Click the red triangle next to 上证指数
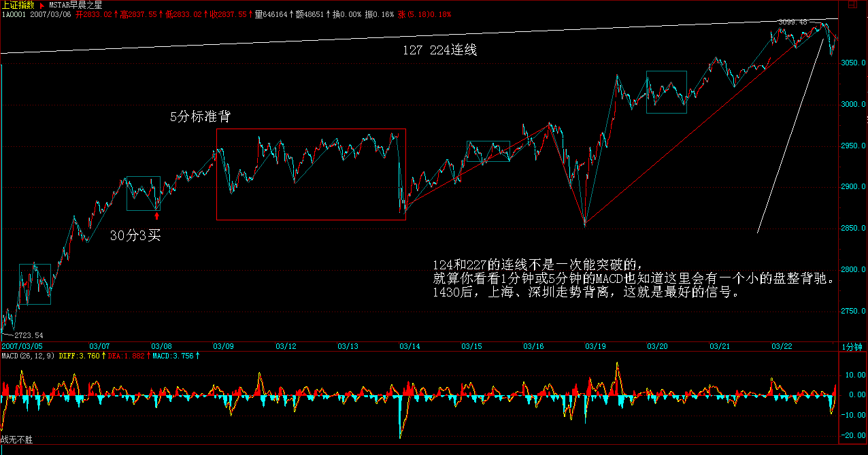The width and height of the screenshot is (868, 455). pyautogui.click(x=41, y=5)
